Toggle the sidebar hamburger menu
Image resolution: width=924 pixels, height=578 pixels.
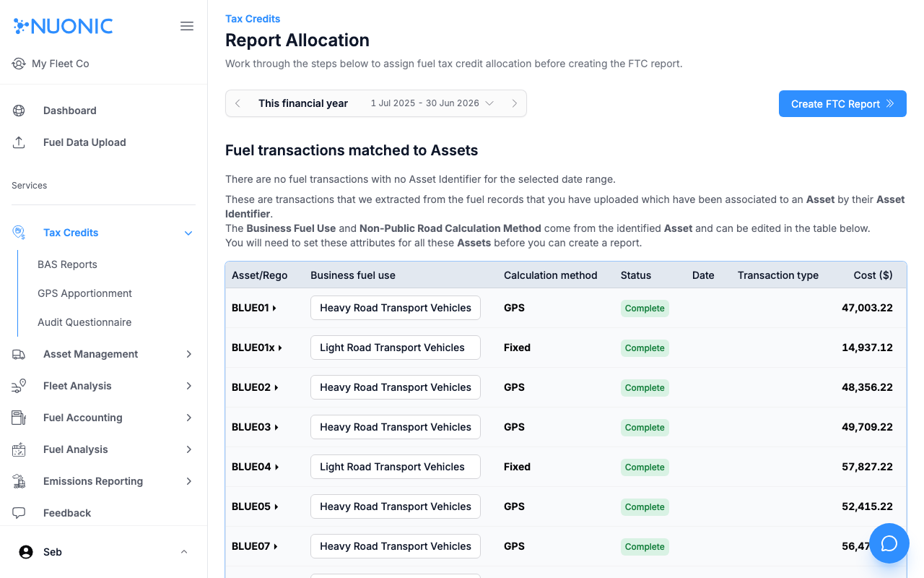pos(187,26)
